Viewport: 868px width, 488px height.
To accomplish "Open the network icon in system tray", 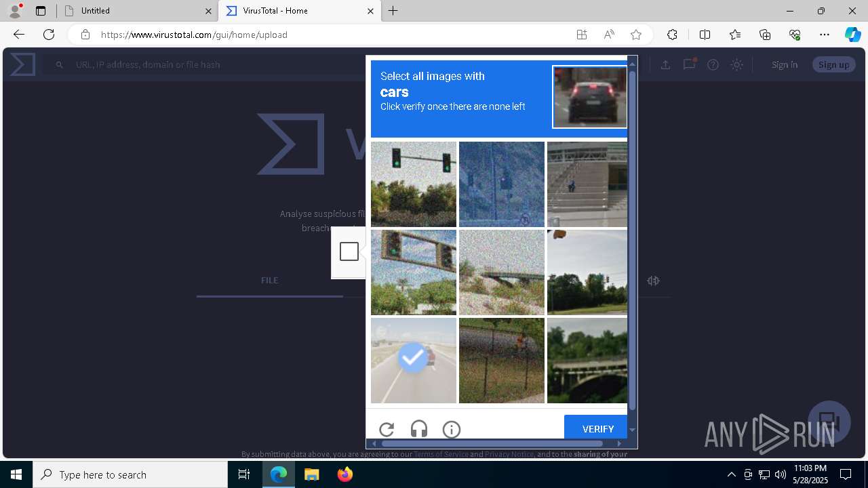I will pos(764,474).
